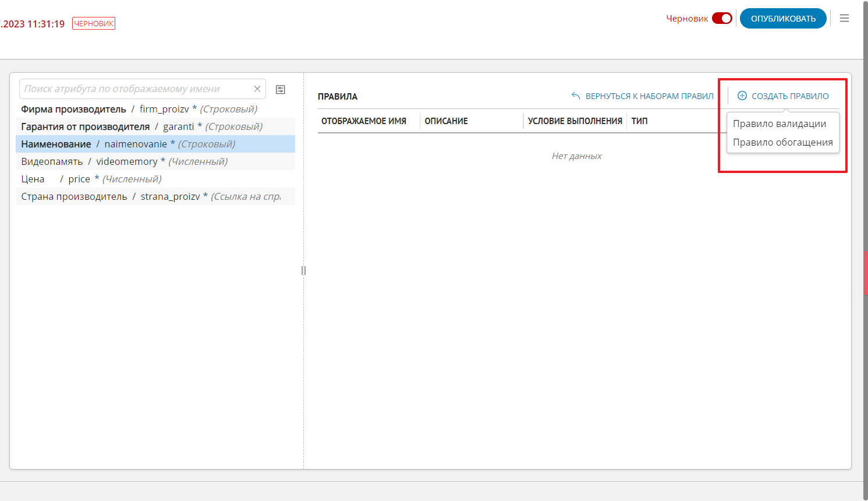
Task: Sort by ОТОБРАЖАЕМОЕ ИМЯ column header
Action: [364, 121]
